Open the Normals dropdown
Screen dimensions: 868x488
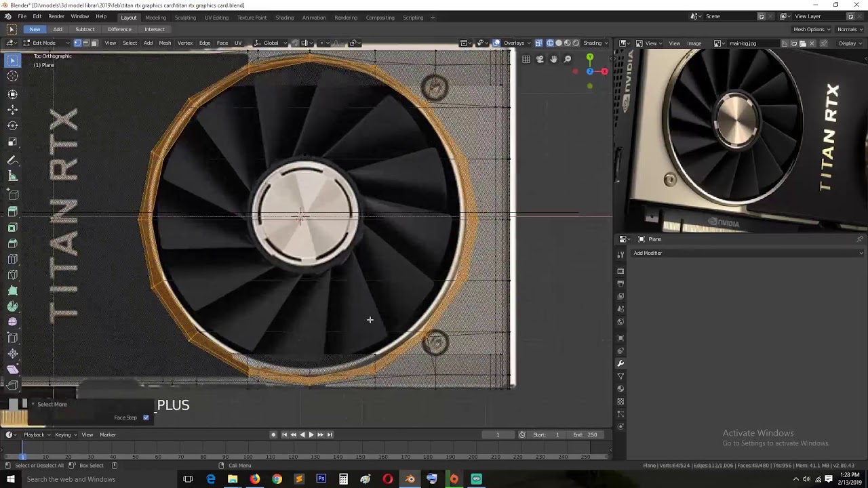coord(850,29)
